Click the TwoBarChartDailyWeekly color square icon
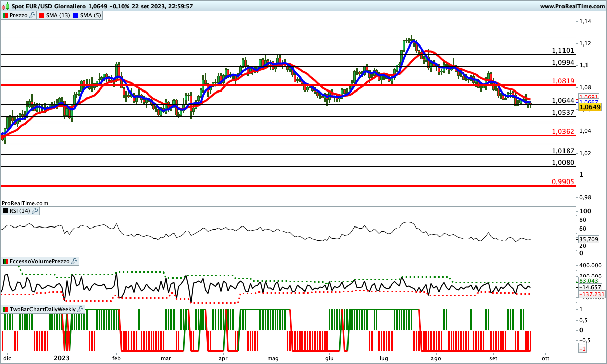 [5, 309]
